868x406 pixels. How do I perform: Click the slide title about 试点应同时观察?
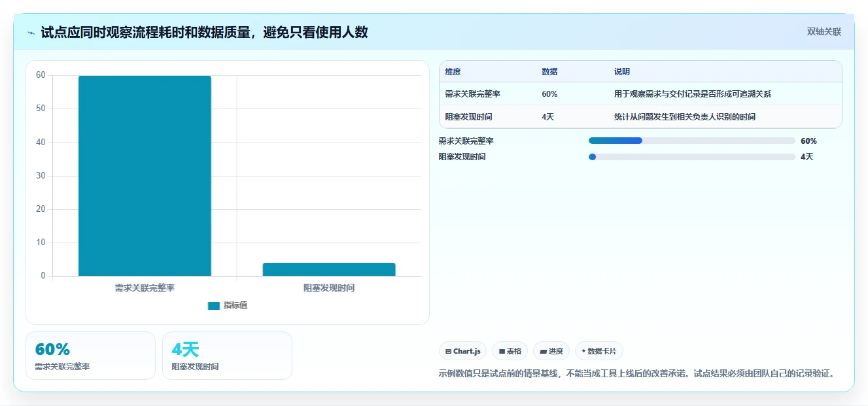pyautogui.click(x=204, y=32)
